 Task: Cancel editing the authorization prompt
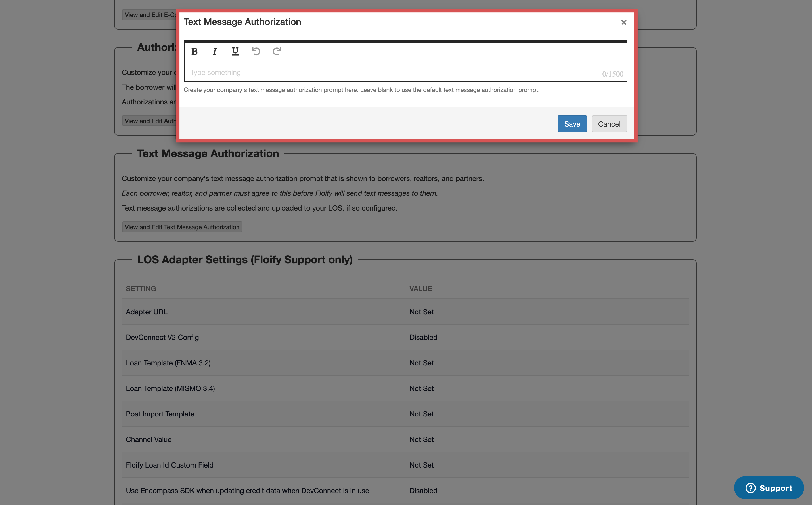coord(609,124)
